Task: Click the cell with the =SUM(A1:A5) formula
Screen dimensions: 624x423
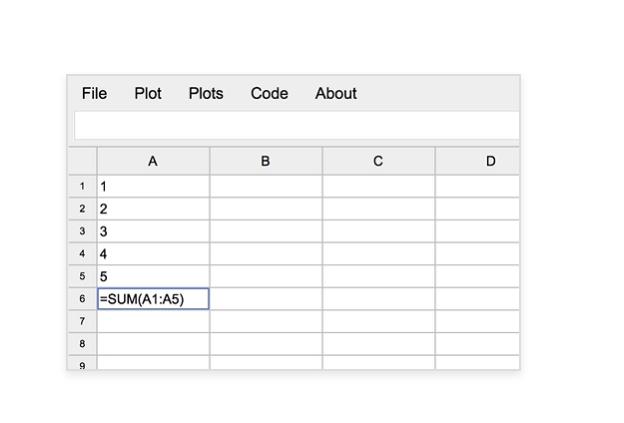Action: pos(153,298)
